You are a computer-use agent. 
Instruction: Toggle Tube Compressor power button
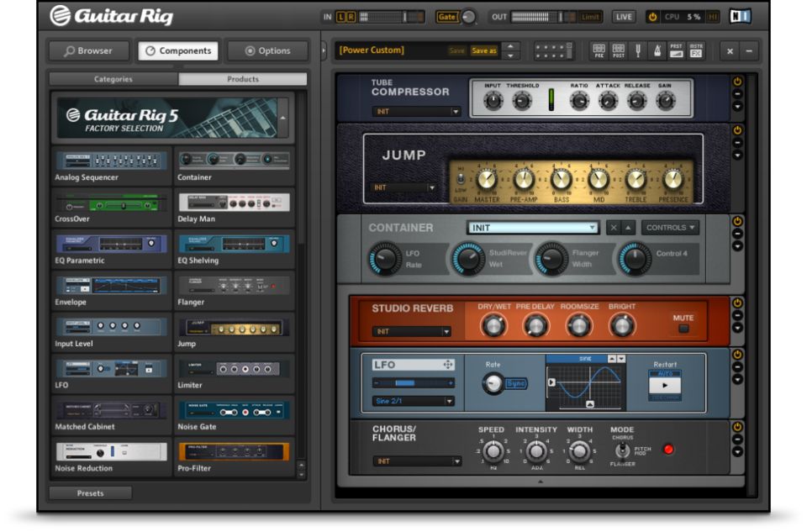pyautogui.click(x=737, y=82)
